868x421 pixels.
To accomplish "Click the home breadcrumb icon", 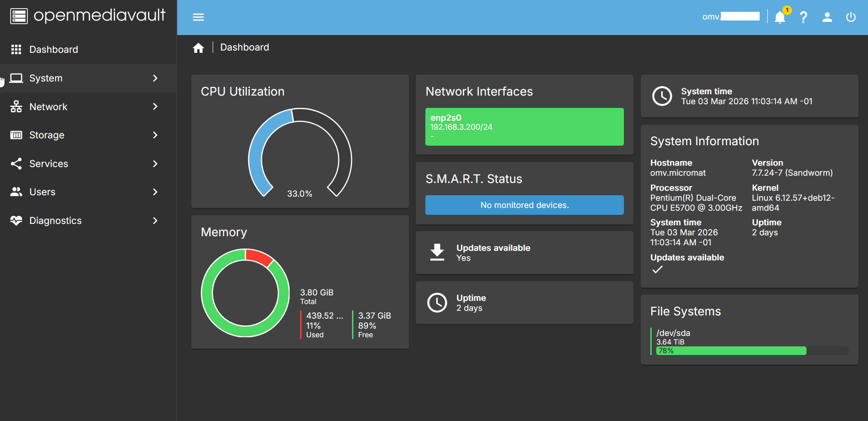I will coord(199,47).
